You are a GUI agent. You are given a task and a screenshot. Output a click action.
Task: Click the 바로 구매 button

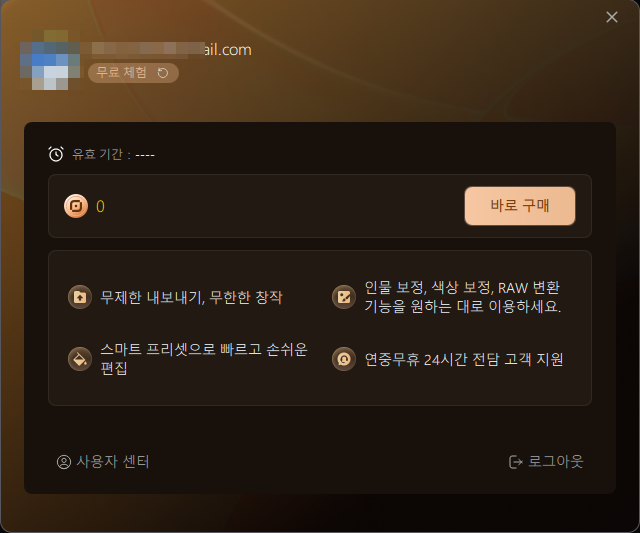tap(520, 206)
